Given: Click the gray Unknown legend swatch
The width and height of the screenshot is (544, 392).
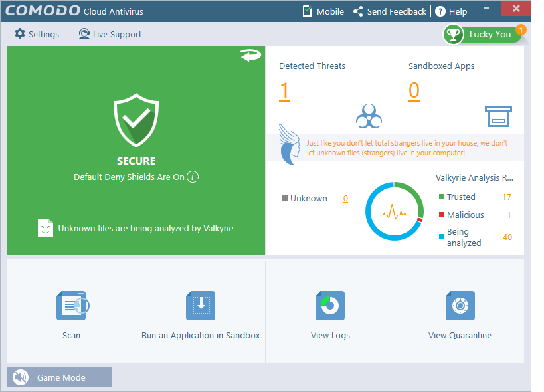Looking at the screenshot, I should click(x=285, y=198).
